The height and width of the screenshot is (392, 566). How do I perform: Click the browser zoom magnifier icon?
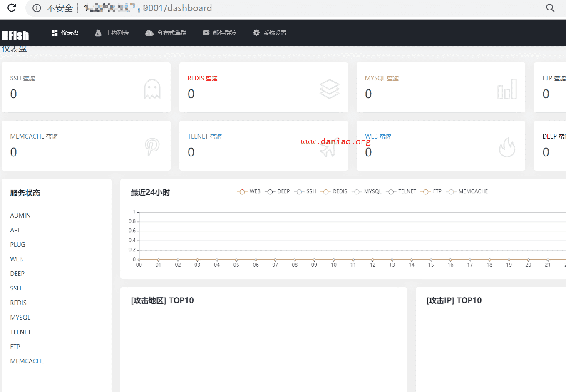[550, 8]
